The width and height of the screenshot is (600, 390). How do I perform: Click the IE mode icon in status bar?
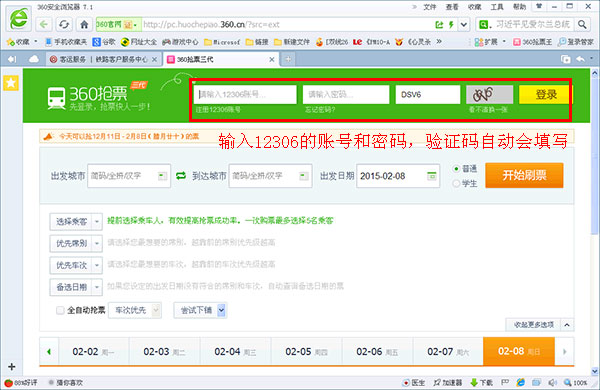tap(520, 382)
